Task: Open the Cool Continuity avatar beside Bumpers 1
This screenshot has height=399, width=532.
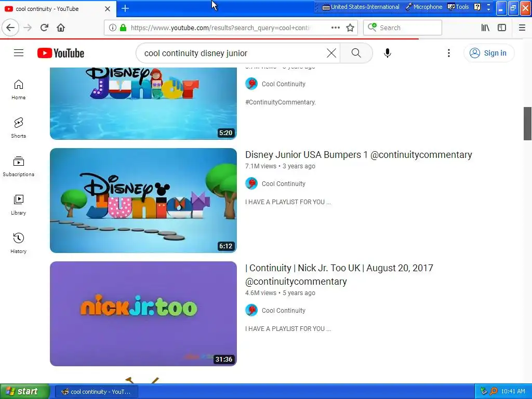Action: 251,183
